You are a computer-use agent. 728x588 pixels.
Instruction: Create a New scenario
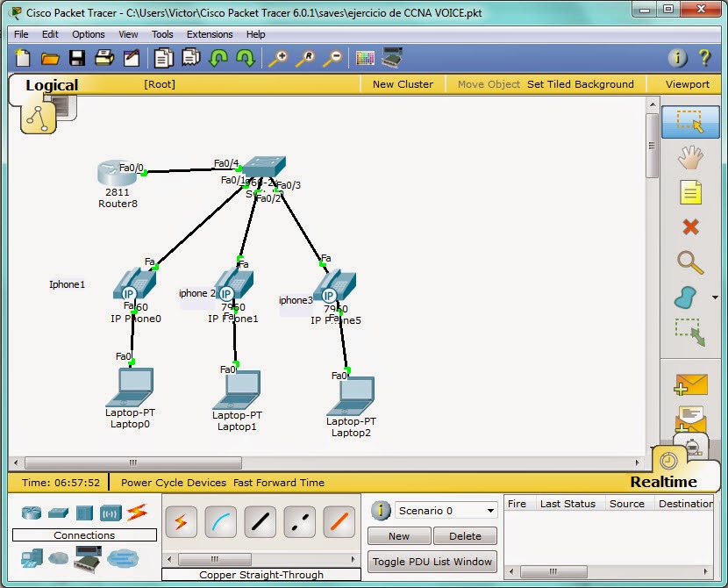coord(399,535)
